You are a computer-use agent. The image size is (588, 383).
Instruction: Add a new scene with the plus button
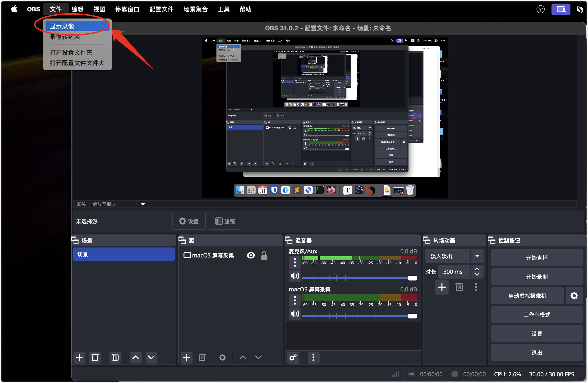coord(79,357)
